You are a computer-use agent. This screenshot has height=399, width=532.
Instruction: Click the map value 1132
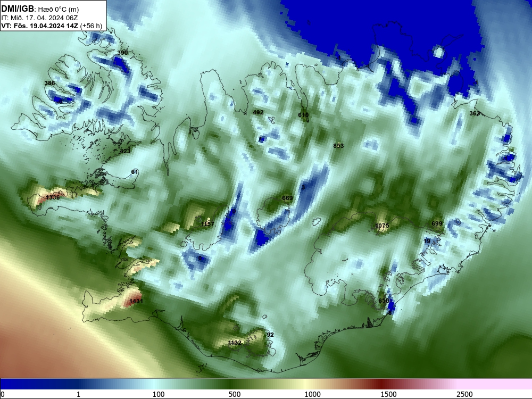[x=235, y=343]
